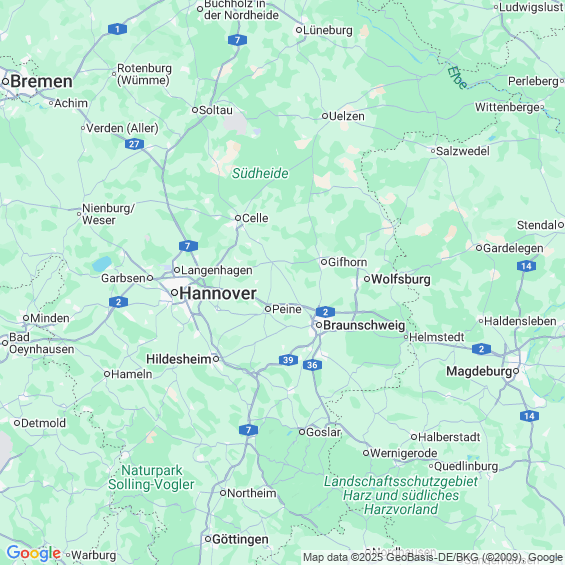Open the Google logo link

(34, 553)
